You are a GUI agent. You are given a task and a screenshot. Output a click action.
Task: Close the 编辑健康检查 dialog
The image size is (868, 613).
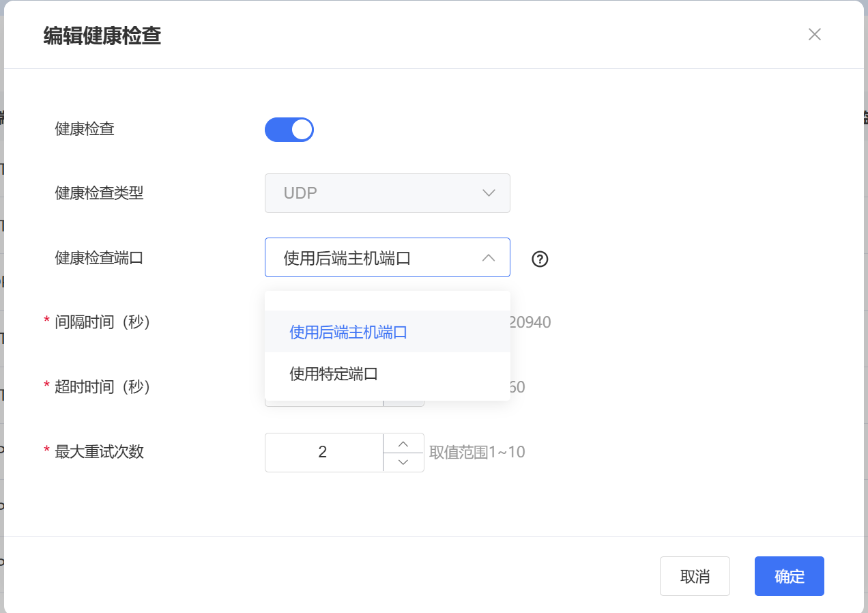(814, 35)
